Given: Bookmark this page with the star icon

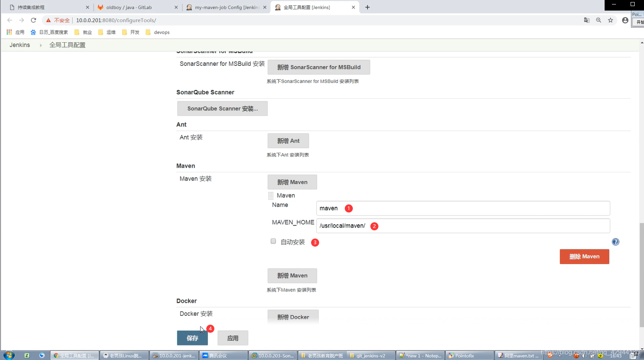Looking at the screenshot, I should [x=610, y=20].
